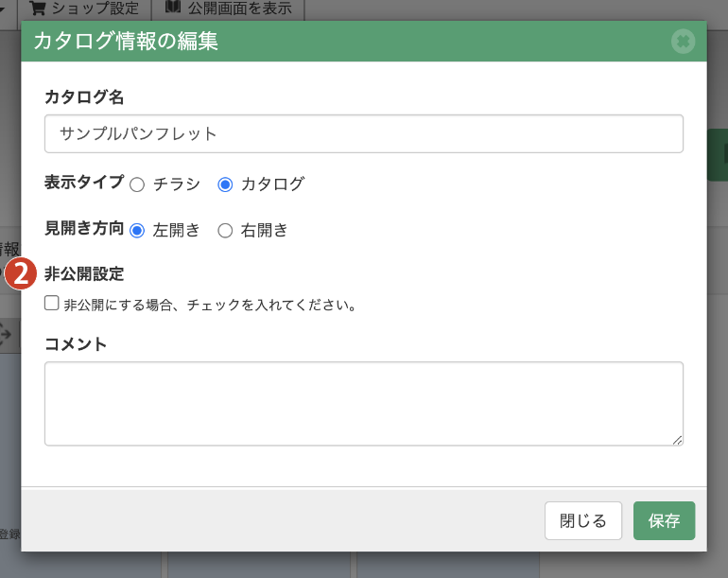
Task: Click the shopping cart icon for ショップ設定
Action: point(38,9)
